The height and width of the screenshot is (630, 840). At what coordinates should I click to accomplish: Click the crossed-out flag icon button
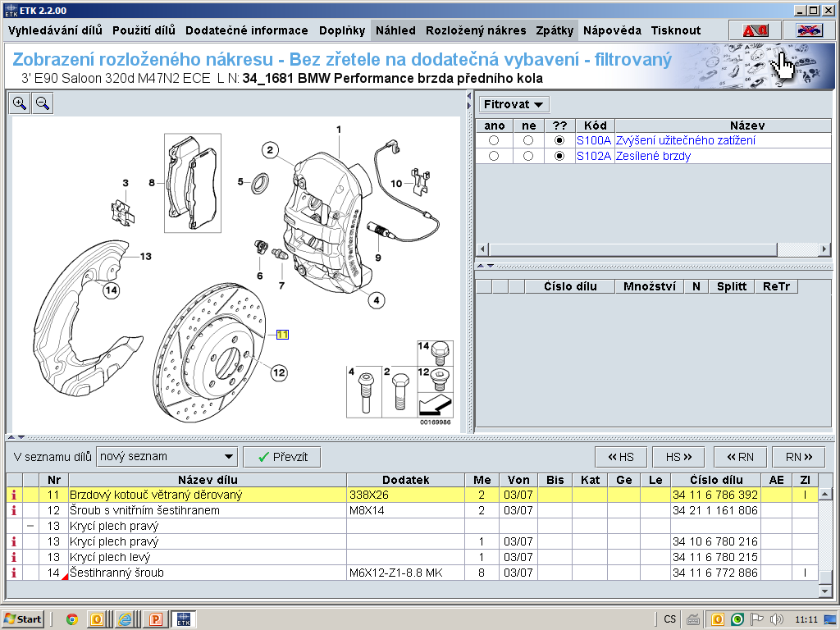coord(809,31)
